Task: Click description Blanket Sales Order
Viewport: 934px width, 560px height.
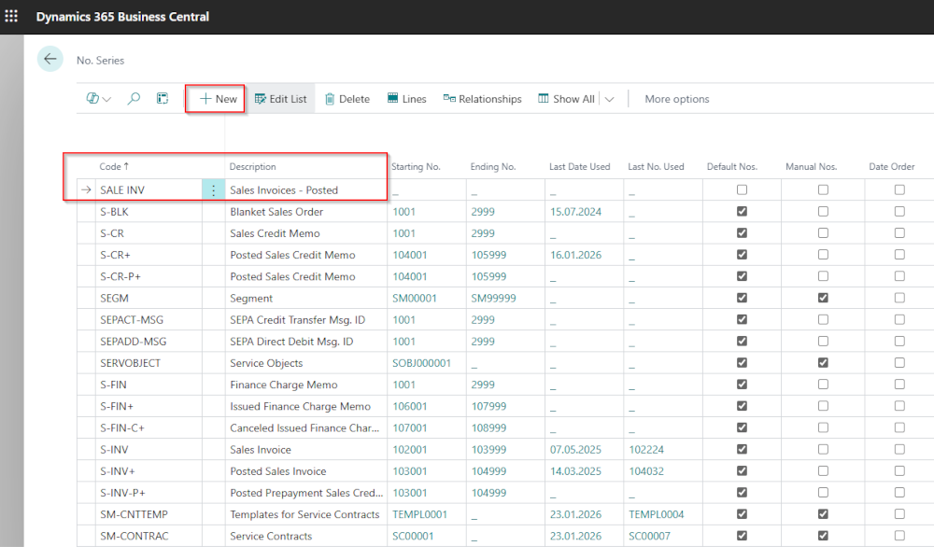Action: [276, 212]
